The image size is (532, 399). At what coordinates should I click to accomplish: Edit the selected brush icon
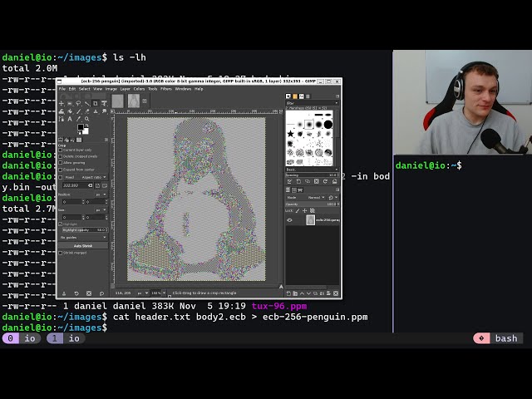(x=289, y=181)
